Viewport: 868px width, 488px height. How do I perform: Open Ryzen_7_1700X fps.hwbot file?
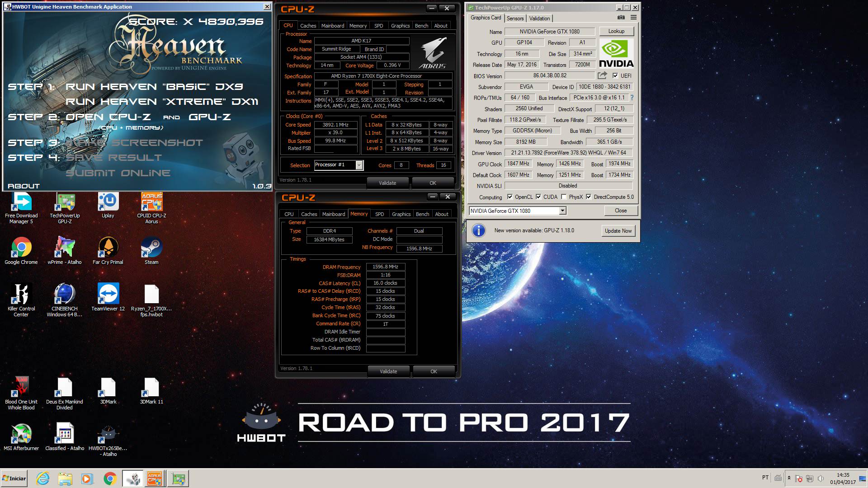151,300
